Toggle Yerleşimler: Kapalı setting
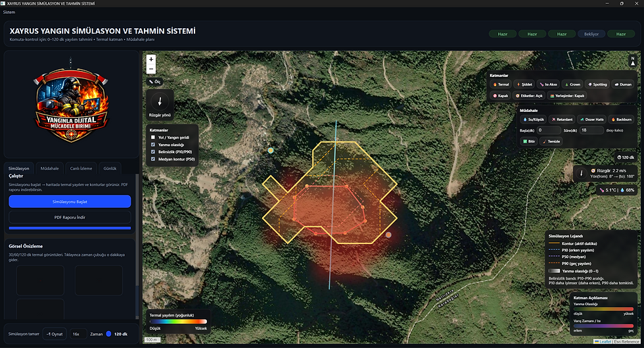Image resolution: width=644 pixels, height=348 pixels. pyautogui.click(x=566, y=96)
